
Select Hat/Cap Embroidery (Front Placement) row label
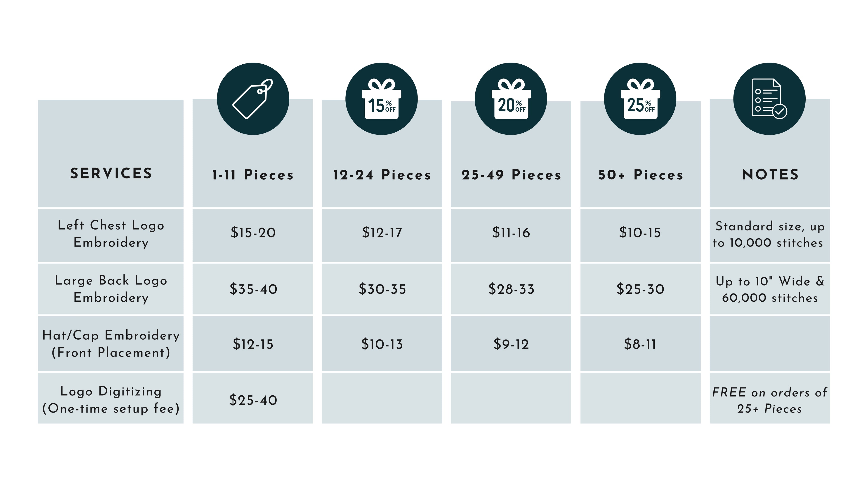point(111,344)
